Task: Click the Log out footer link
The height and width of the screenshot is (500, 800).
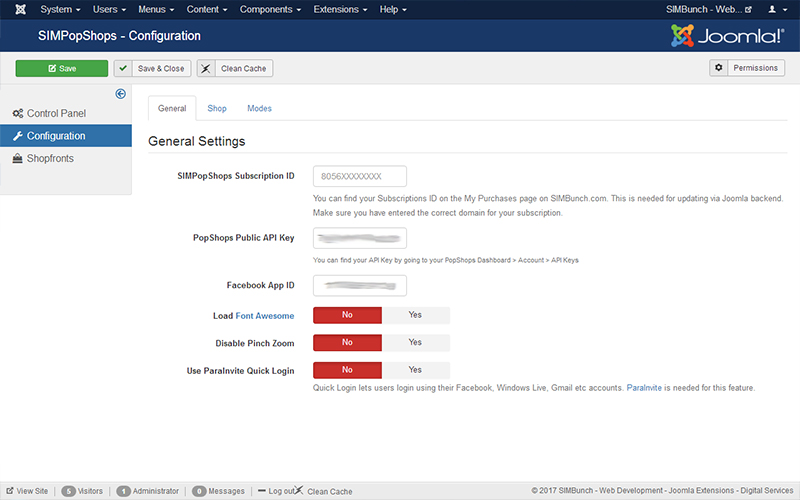Action: coord(276,491)
